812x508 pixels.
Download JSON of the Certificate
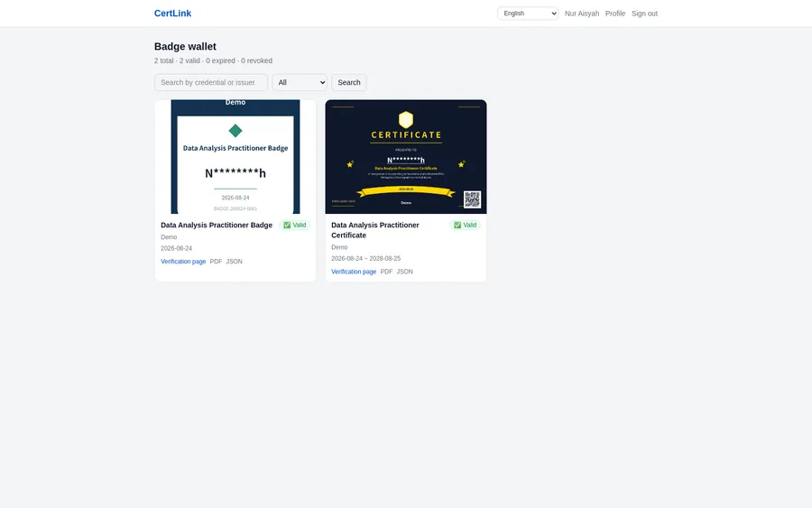pos(404,272)
